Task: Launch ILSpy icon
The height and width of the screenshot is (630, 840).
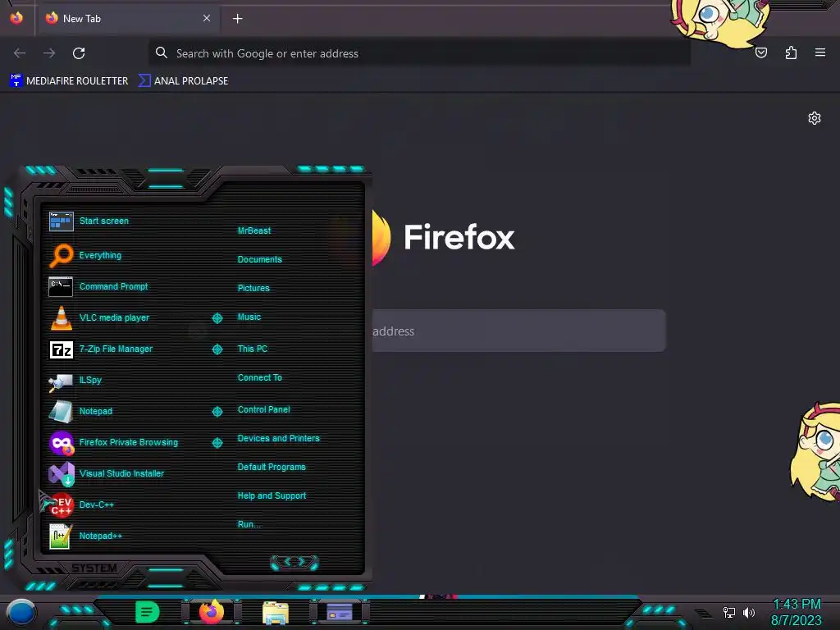Action: [x=61, y=381]
